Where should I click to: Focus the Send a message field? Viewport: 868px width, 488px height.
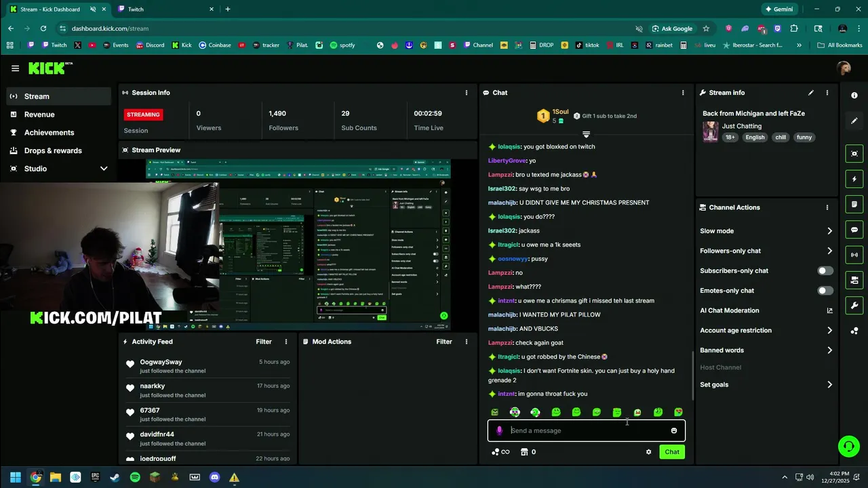(586, 430)
